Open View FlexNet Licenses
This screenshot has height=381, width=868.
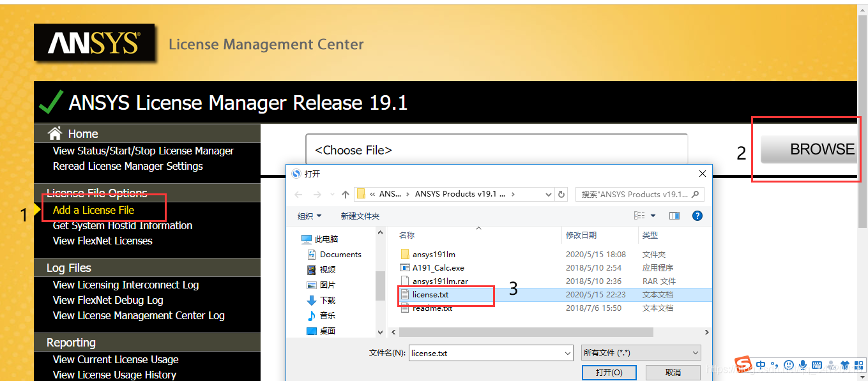click(x=102, y=241)
